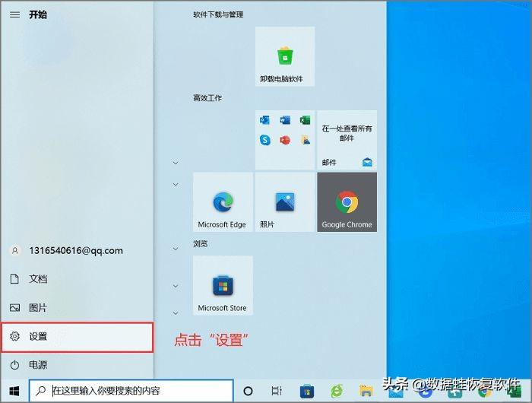Open 设置 settings from the Start menu
532x403 pixels.
[78, 336]
